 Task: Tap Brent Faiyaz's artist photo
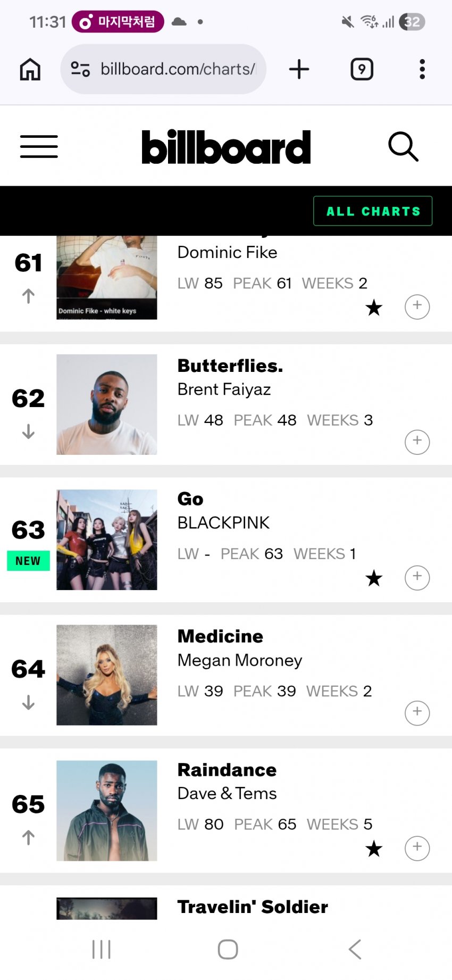pyautogui.click(x=107, y=404)
